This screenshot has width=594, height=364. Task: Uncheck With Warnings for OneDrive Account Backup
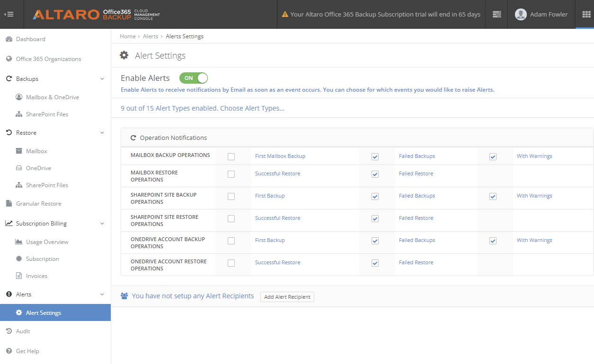(x=493, y=241)
